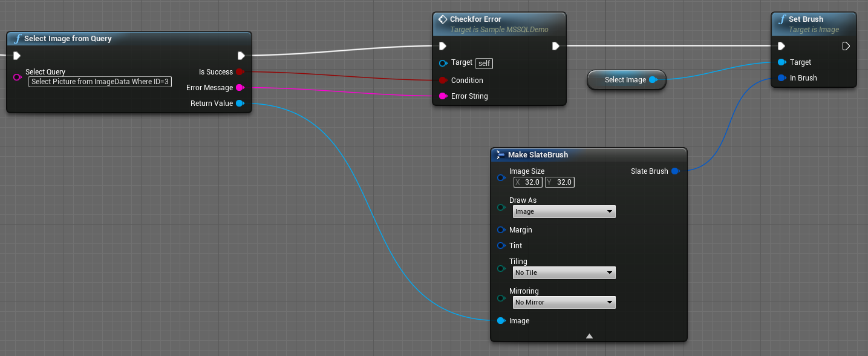Click the Select Query text field
This screenshot has height=356, width=868.
click(100, 82)
